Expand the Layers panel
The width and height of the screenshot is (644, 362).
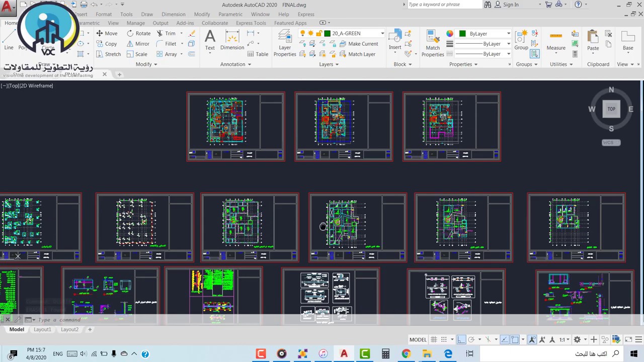pos(329,64)
